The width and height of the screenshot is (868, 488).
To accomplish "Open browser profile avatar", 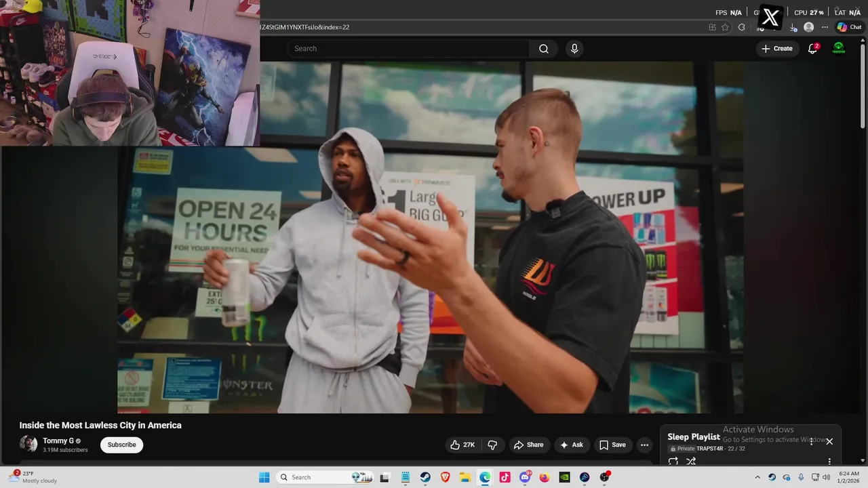I will pyautogui.click(x=808, y=27).
